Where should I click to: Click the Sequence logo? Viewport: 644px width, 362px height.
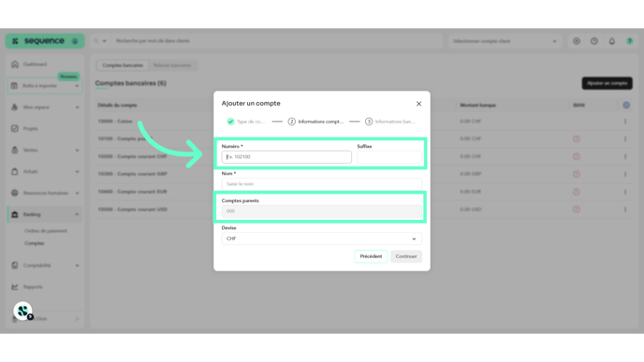pyautogui.click(x=39, y=41)
